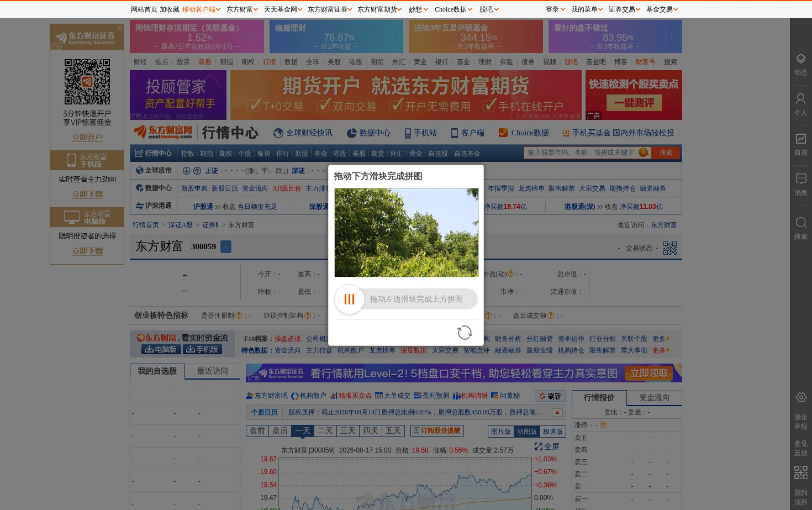Select 二天 chart period
The image size is (812, 510).
click(325, 430)
